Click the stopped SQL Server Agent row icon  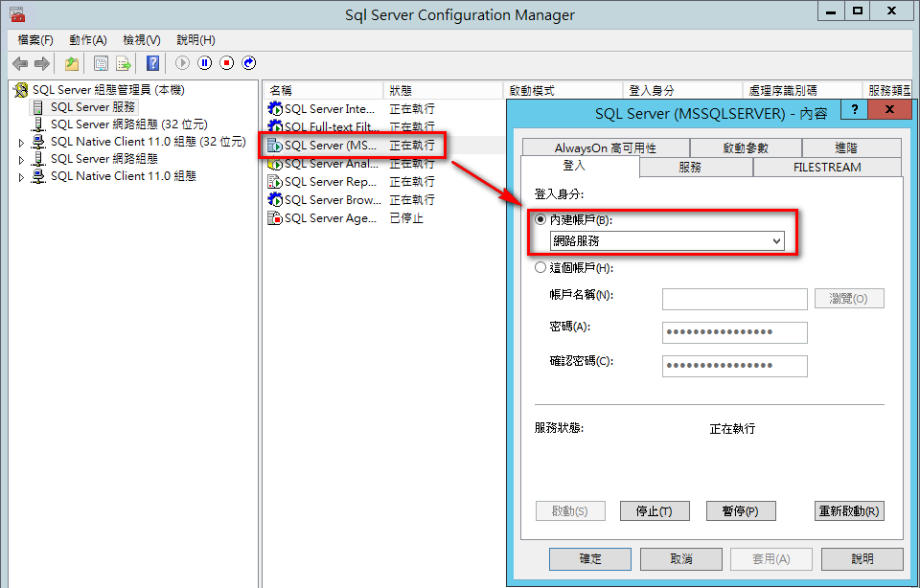tap(275, 218)
